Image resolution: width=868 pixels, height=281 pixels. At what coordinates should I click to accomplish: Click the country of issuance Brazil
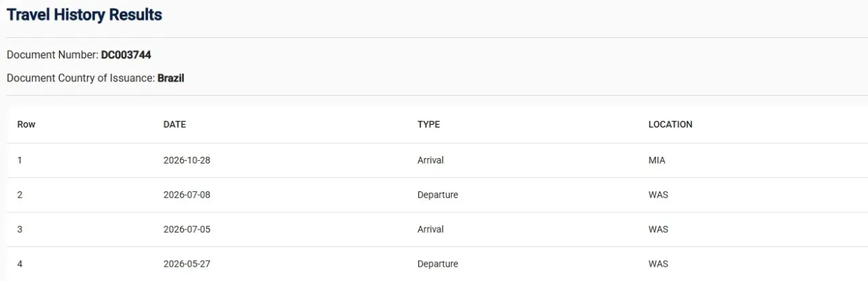coord(171,78)
